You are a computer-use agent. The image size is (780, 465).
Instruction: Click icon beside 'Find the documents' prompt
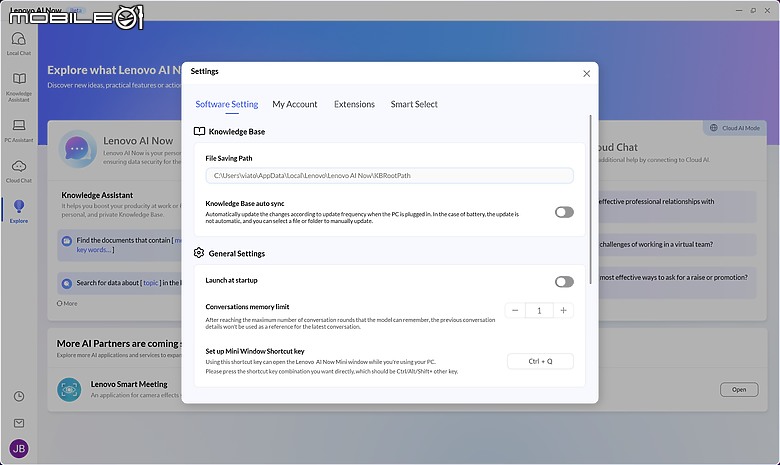67,241
